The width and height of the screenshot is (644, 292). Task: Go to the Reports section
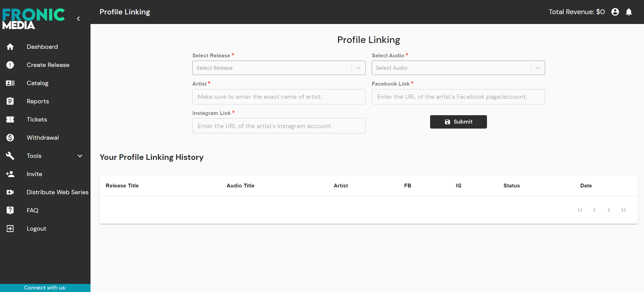(x=38, y=101)
